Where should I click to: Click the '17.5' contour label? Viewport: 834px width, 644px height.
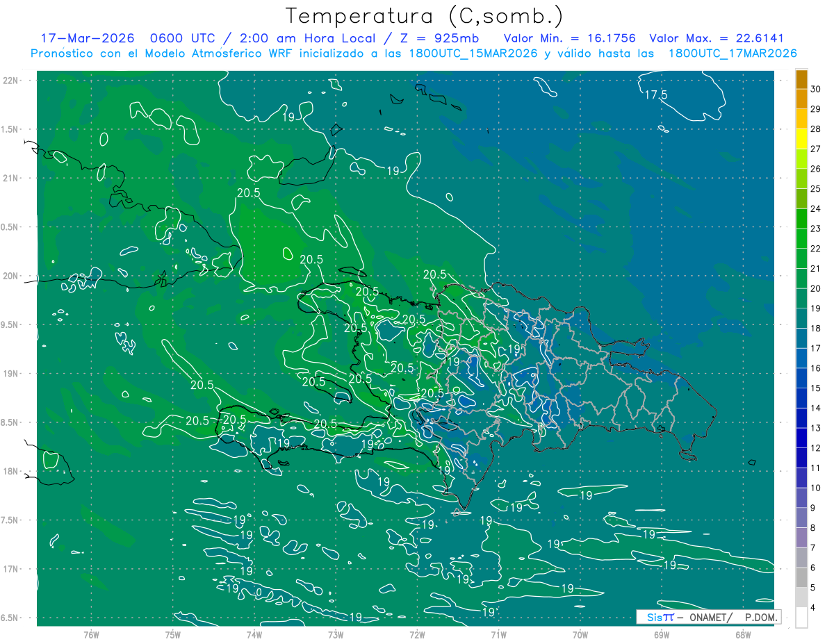(x=655, y=95)
